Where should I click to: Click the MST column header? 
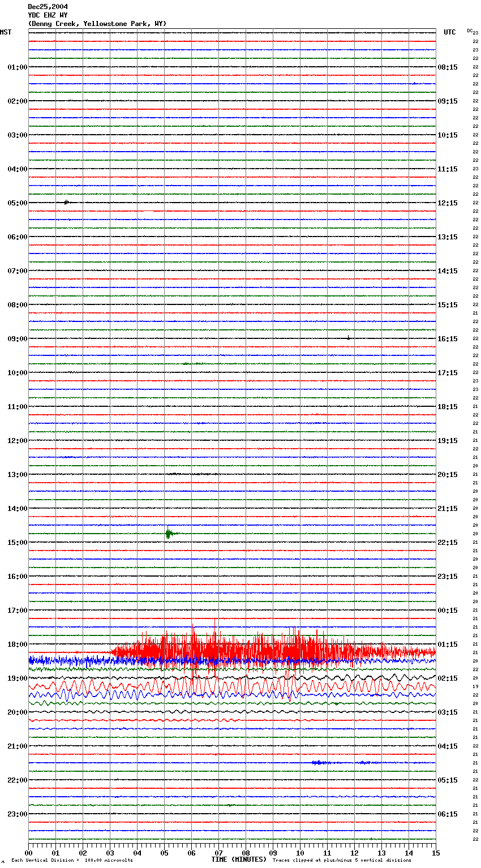pyautogui.click(x=6, y=32)
